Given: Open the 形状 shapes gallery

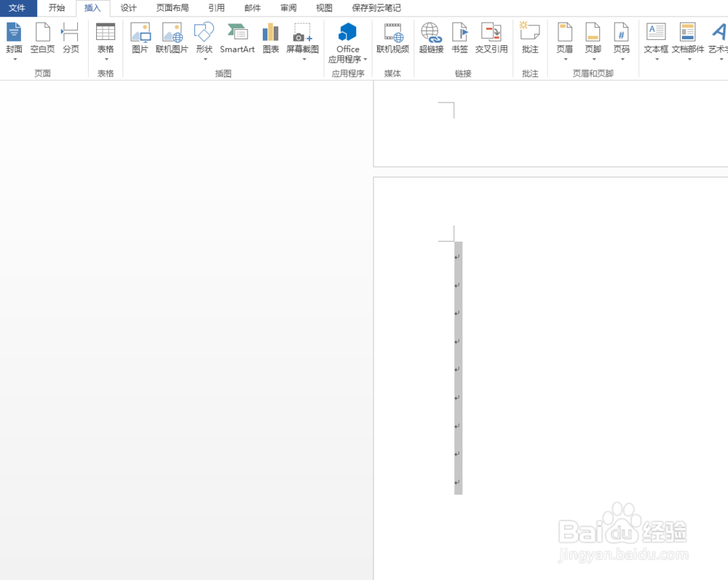Looking at the screenshot, I should (x=204, y=41).
